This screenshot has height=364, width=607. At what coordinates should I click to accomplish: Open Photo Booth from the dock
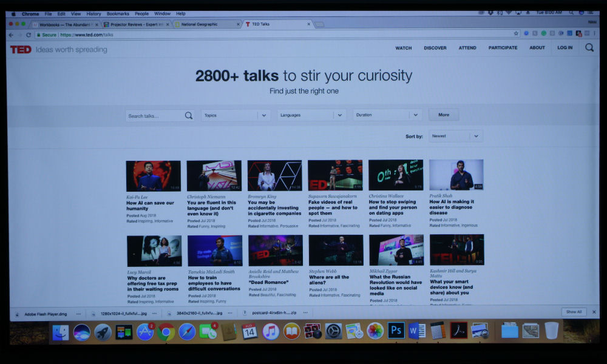tap(313, 331)
